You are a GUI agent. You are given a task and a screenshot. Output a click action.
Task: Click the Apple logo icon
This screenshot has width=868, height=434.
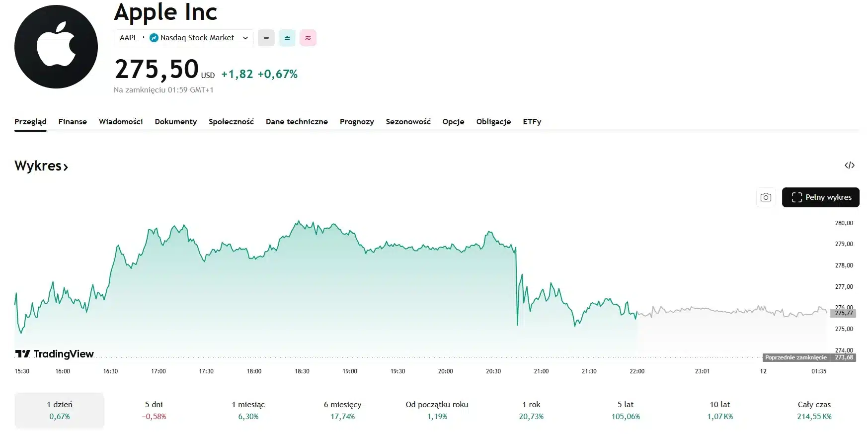click(56, 47)
